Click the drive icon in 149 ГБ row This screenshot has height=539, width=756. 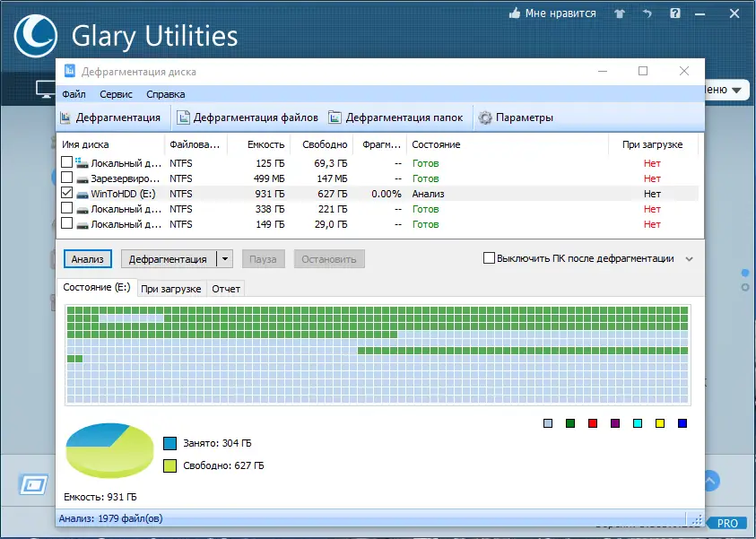(83, 225)
